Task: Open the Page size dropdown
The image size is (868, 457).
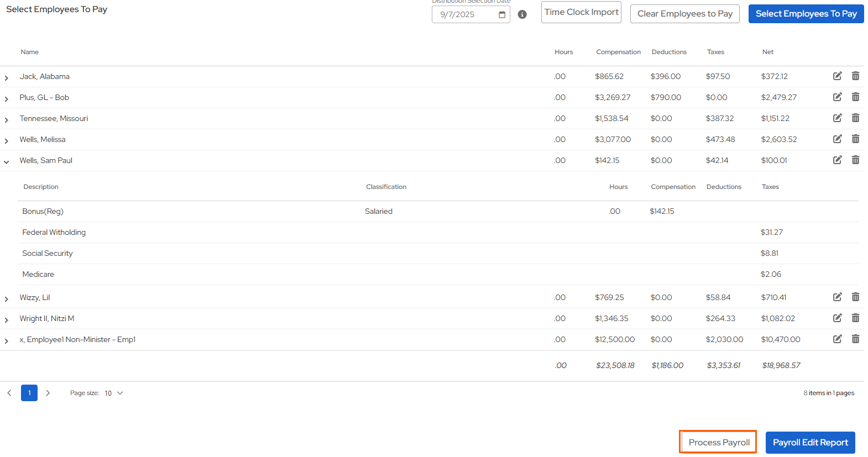Action: pos(113,393)
